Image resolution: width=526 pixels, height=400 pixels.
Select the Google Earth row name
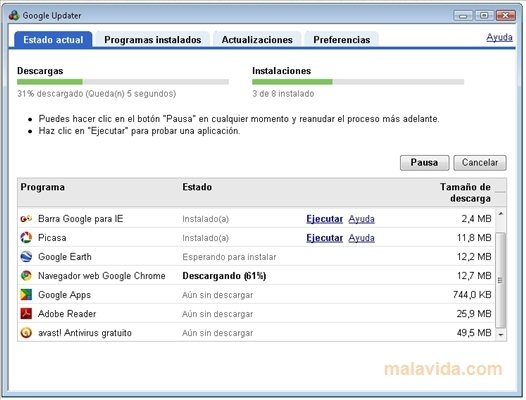point(65,257)
